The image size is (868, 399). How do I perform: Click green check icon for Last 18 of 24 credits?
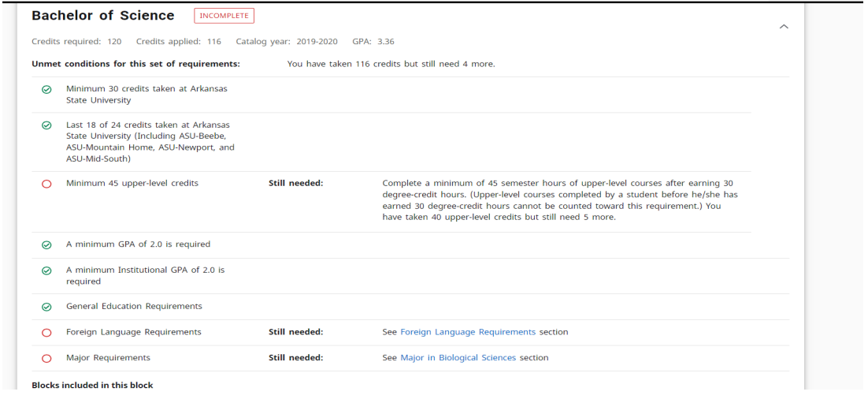[x=46, y=125]
